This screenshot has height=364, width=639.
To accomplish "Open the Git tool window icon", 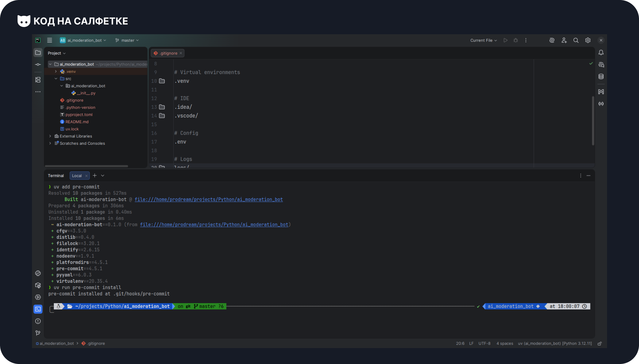I will 38,333.
